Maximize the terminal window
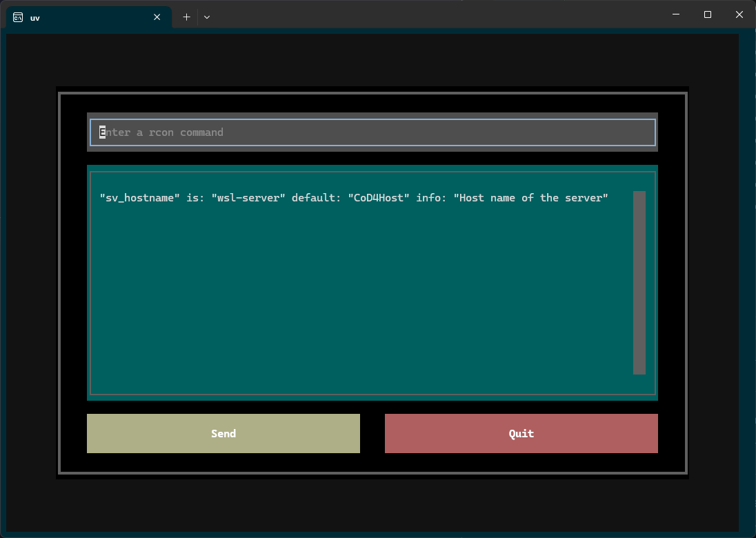This screenshot has width=756, height=538. coord(707,14)
